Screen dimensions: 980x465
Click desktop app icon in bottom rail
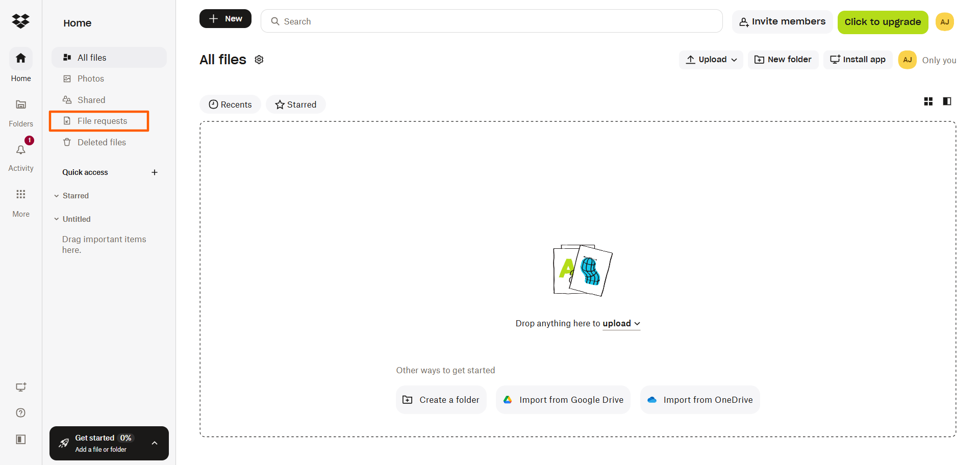21,387
